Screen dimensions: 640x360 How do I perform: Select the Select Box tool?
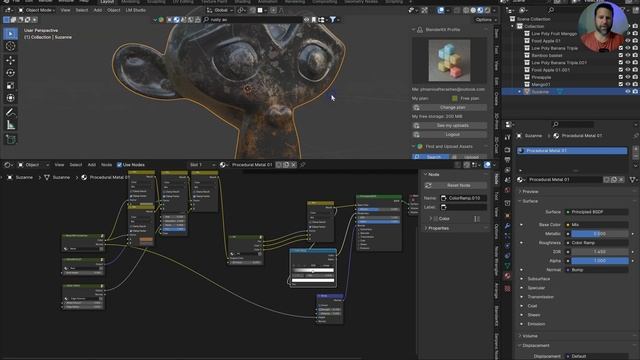11,33
